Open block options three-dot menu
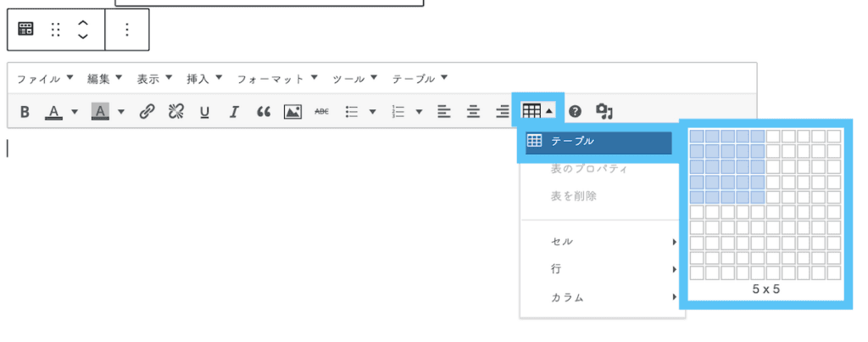This screenshot has height=342, width=868. click(127, 30)
